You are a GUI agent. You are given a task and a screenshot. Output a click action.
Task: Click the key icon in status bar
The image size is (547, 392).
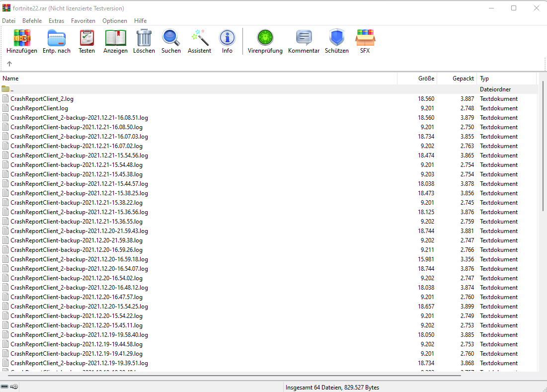(x=14, y=387)
